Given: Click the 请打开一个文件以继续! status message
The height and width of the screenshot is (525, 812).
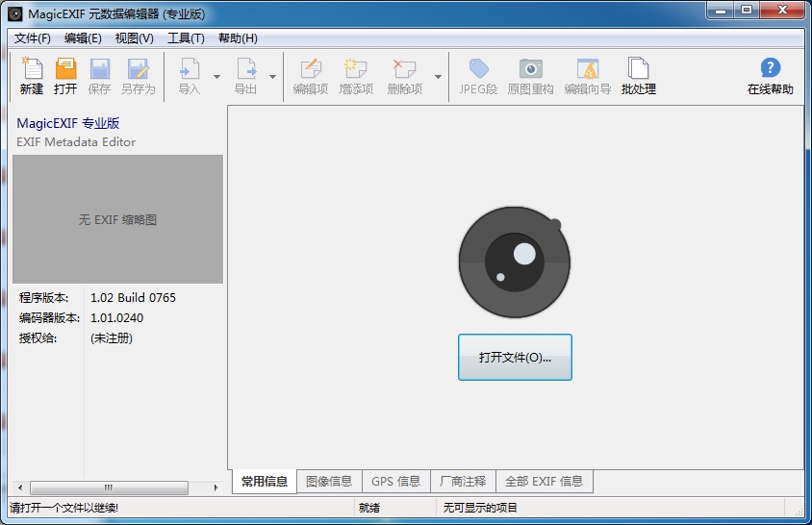Looking at the screenshot, I should (64, 508).
